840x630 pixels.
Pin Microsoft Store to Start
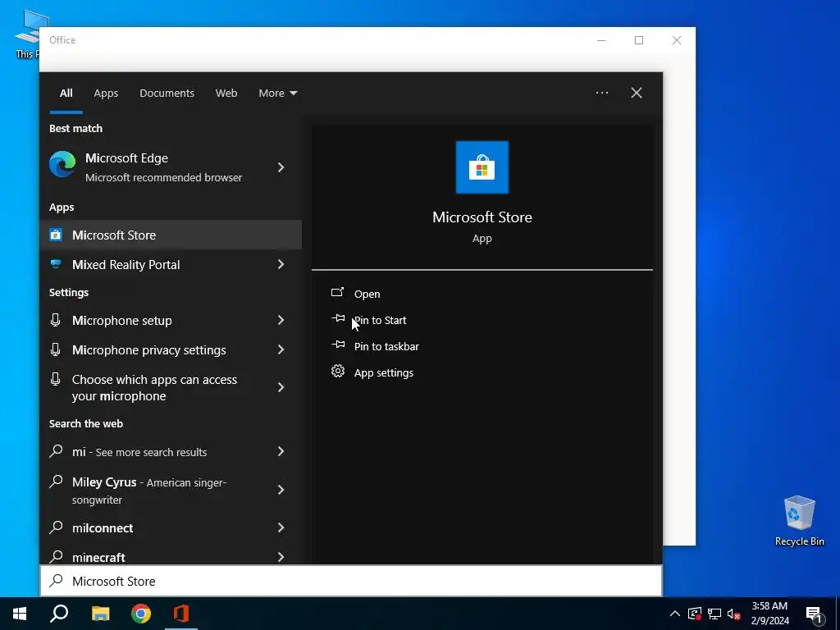[x=381, y=321]
